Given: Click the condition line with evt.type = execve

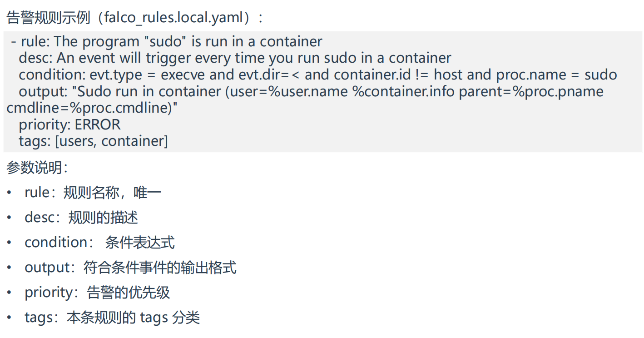Looking at the screenshot, I should 318,75.
